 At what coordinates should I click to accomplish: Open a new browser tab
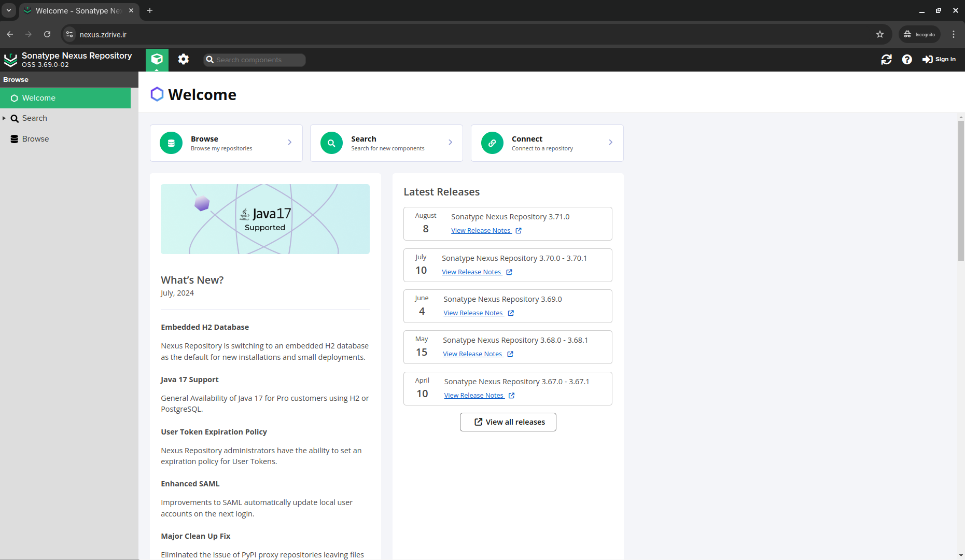(x=150, y=10)
